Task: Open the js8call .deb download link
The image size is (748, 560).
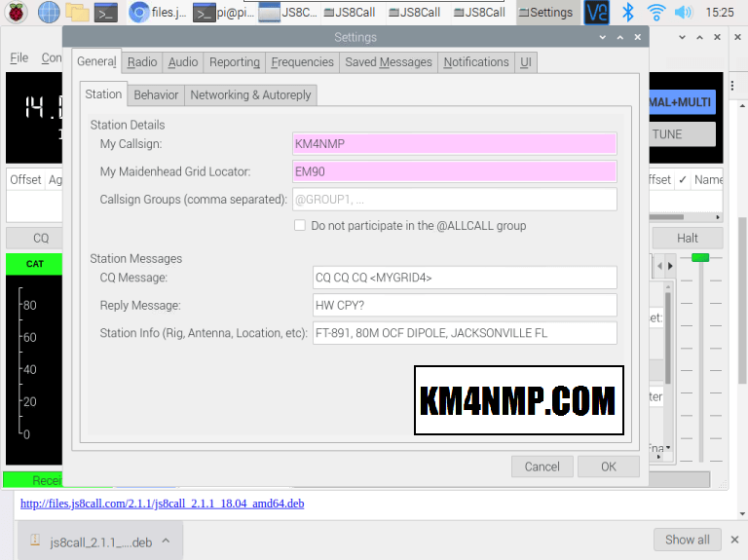Action: point(162,504)
